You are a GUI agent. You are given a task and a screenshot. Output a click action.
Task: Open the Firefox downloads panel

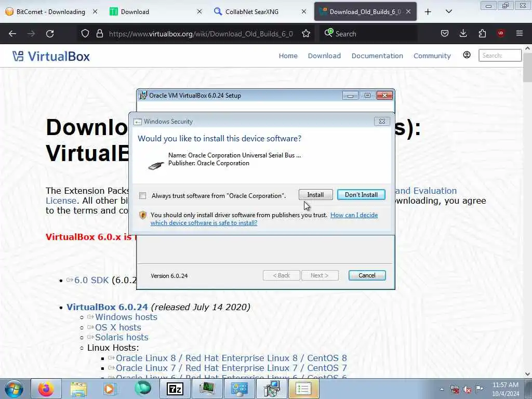(463, 34)
